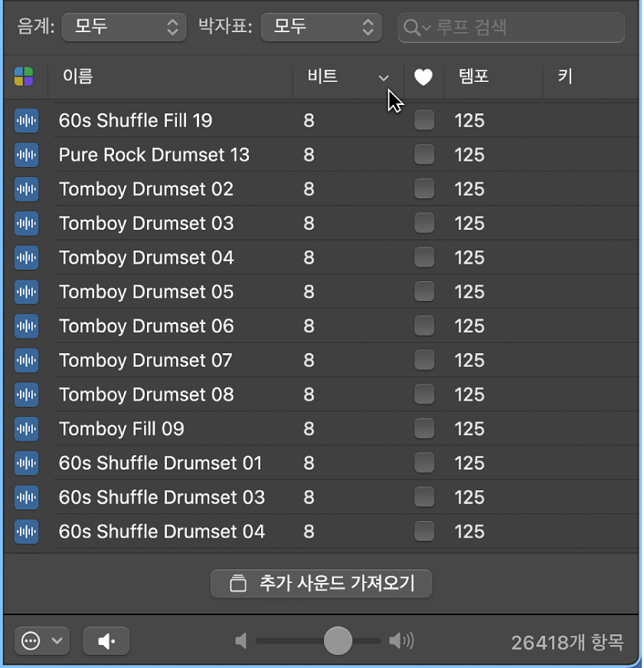Adjust the preview volume slider knob
This screenshot has height=668, width=644.
click(x=338, y=640)
